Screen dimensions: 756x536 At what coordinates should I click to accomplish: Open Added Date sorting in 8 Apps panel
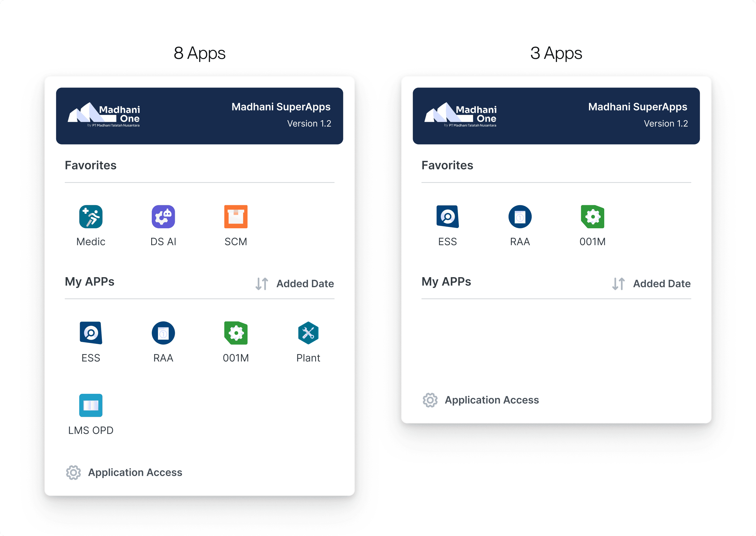click(305, 284)
